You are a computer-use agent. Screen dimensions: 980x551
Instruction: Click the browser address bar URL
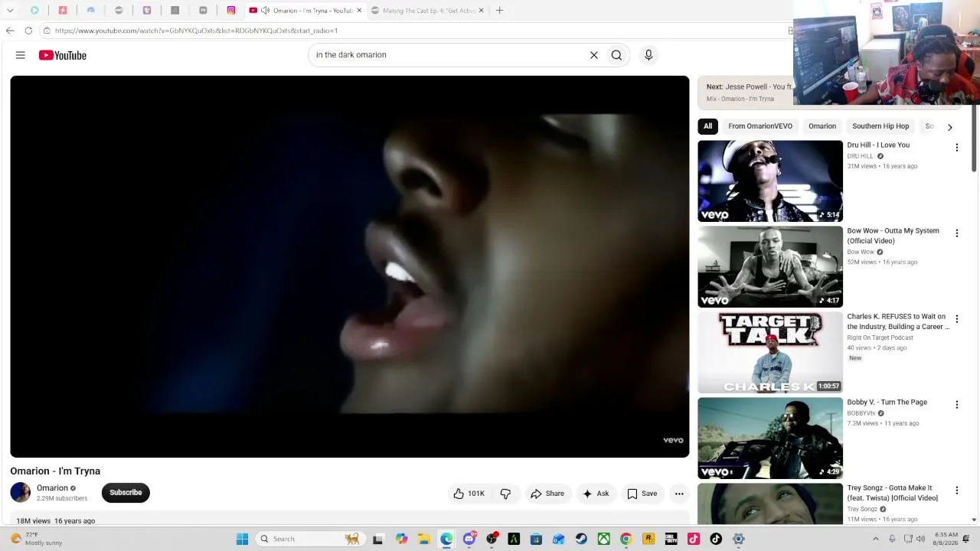click(196, 31)
